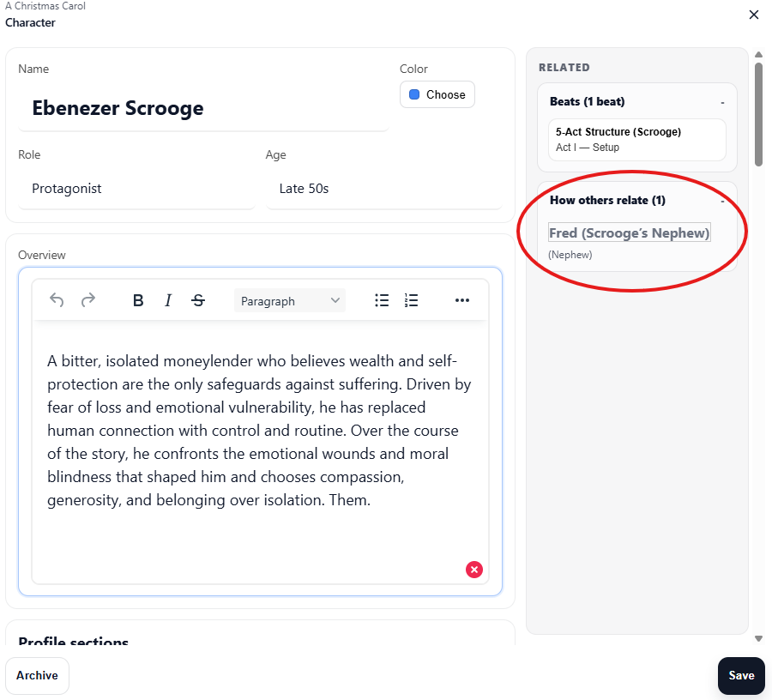Insert a bulleted list
The height and width of the screenshot is (700, 772).
382,300
